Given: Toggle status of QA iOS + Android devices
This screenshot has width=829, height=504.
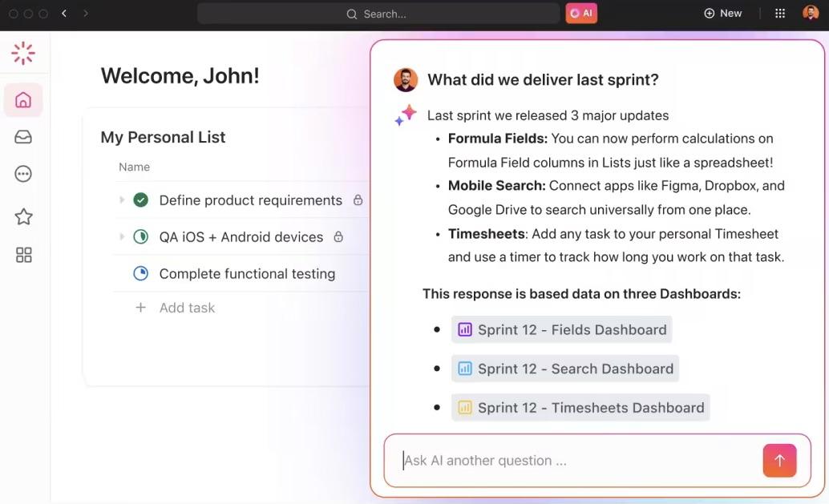Looking at the screenshot, I should click(x=141, y=237).
